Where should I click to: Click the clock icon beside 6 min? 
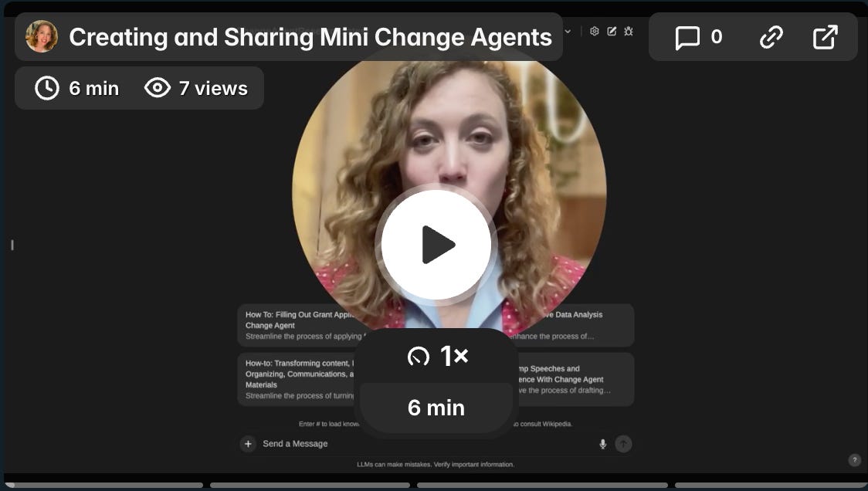tap(46, 88)
